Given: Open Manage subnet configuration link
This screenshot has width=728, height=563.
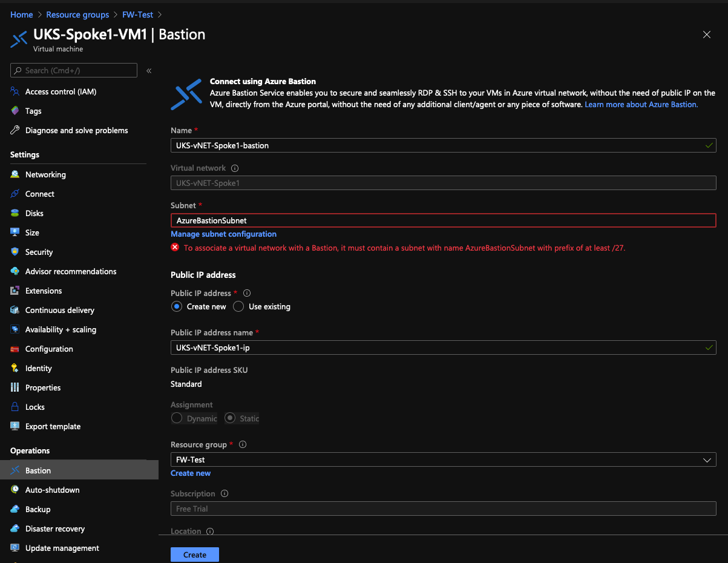Looking at the screenshot, I should tap(224, 234).
